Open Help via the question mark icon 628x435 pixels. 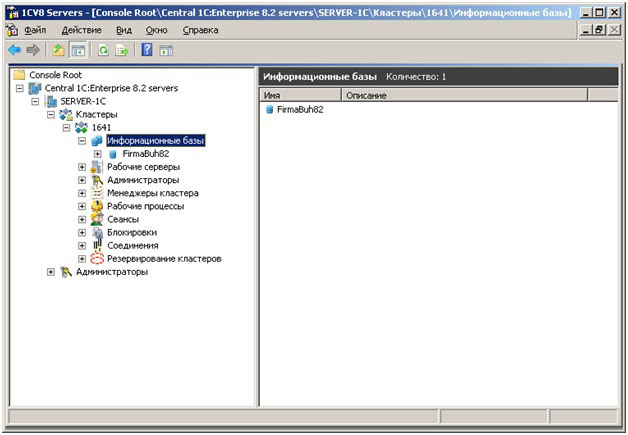pos(147,50)
